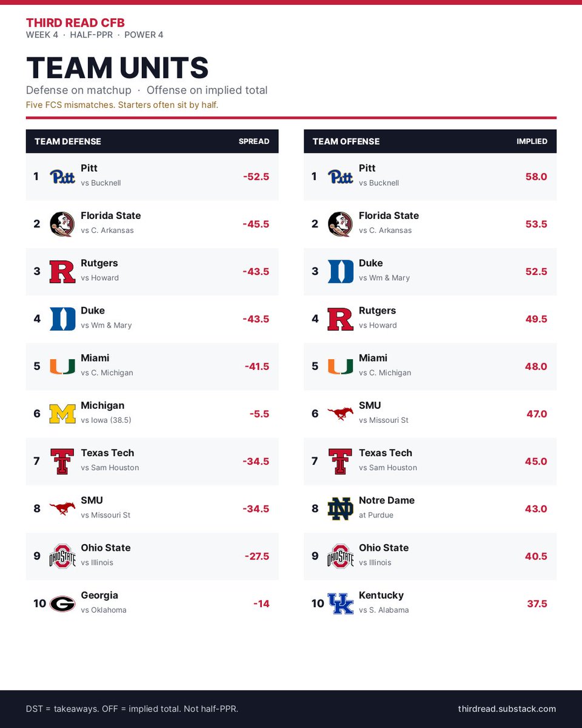This screenshot has height=728, width=582.
Task: Click the THIRD READ CFB title
Action: click(75, 22)
